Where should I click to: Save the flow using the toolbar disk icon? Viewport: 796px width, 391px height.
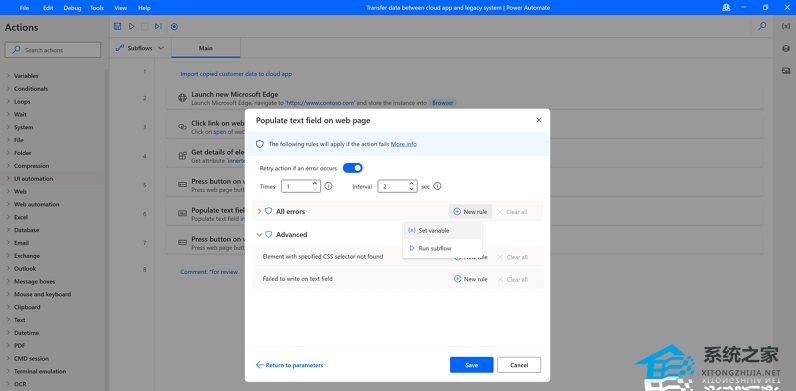[117, 26]
